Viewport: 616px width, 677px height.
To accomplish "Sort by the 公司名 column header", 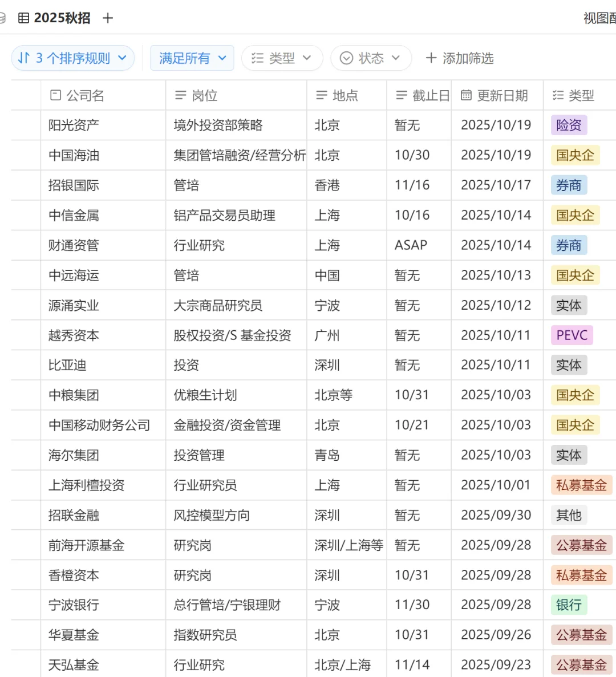I will (103, 95).
